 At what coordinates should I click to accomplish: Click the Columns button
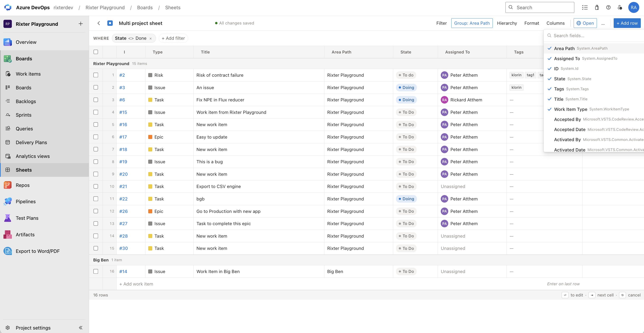[x=555, y=23]
